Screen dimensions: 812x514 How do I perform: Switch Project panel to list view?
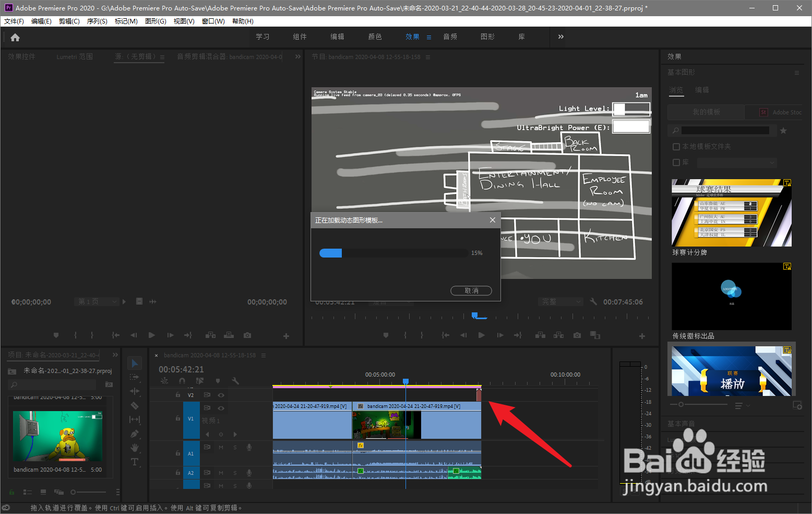[x=28, y=492]
